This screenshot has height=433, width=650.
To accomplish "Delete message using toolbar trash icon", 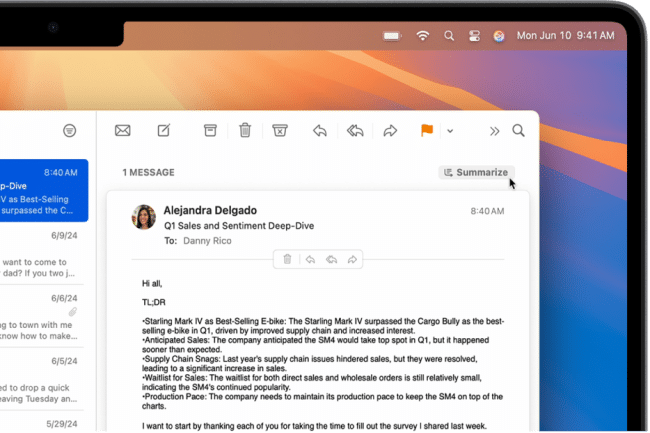I will point(245,131).
